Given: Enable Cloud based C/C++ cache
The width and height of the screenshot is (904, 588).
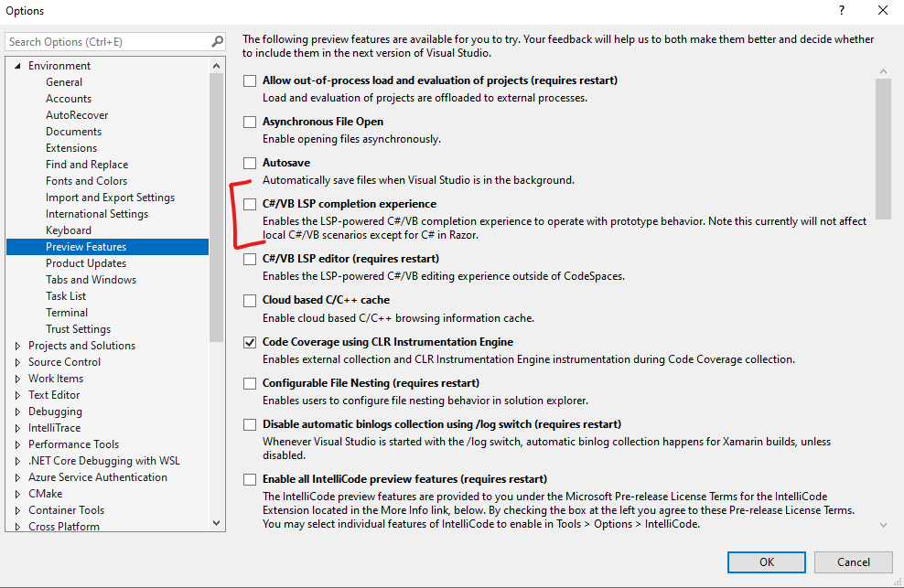Looking at the screenshot, I should click(x=250, y=300).
